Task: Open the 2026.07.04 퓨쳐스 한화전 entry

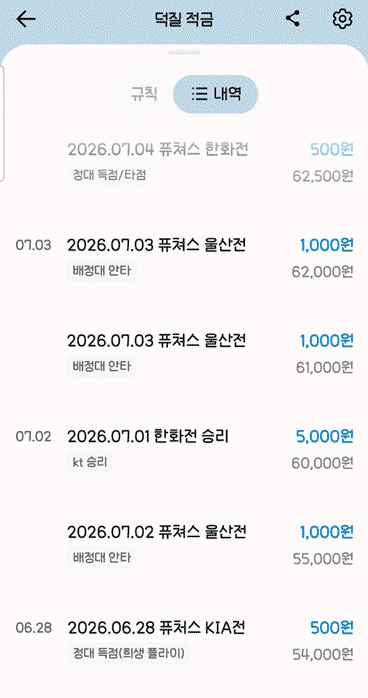Action: pyautogui.click(x=210, y=162)
